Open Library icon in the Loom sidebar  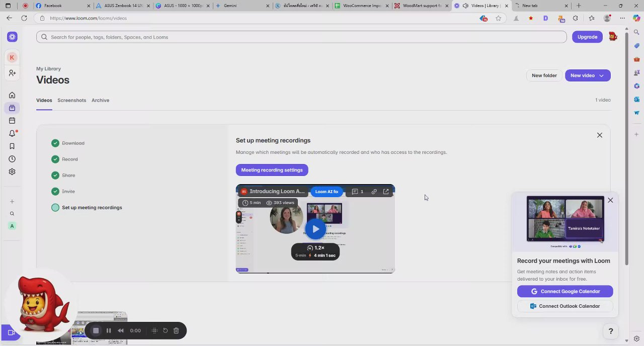(x=12, y=108)
